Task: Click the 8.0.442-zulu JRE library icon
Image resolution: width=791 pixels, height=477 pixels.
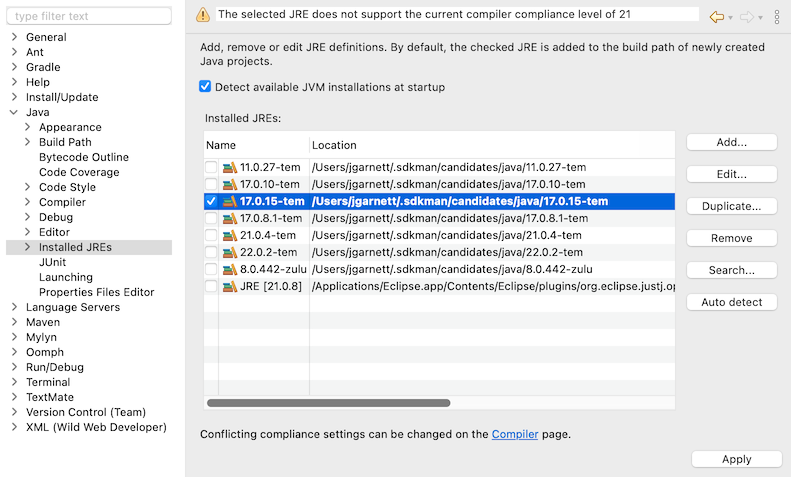Action: pos(229,269)
